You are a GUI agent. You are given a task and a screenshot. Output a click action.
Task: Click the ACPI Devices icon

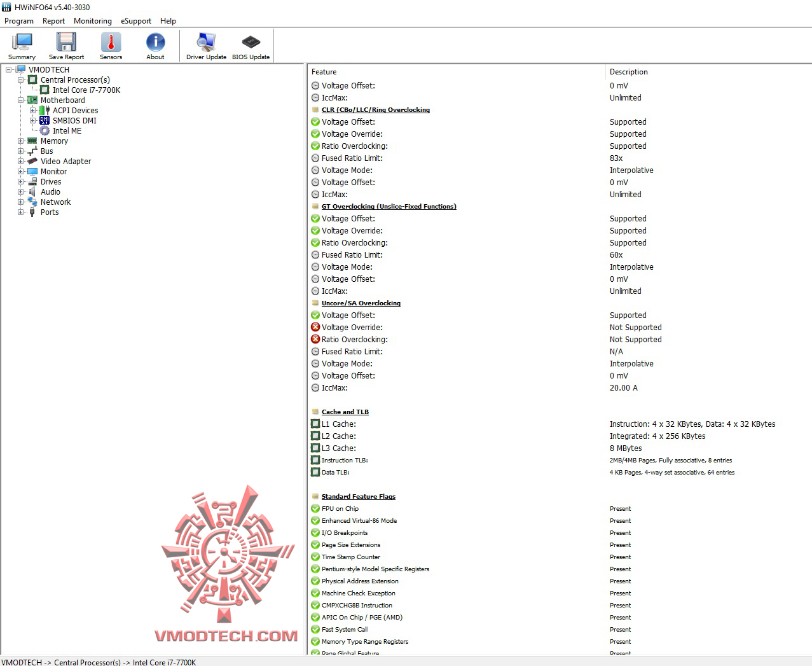coord(45,111)
